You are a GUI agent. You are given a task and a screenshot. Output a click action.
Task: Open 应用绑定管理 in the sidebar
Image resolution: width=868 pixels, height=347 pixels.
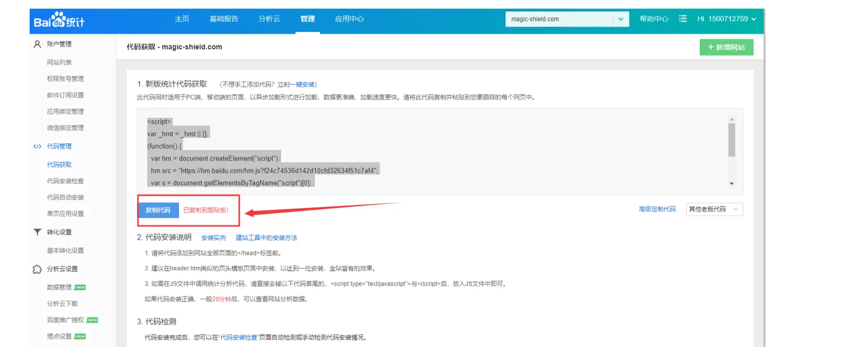(x=65, y=111)
